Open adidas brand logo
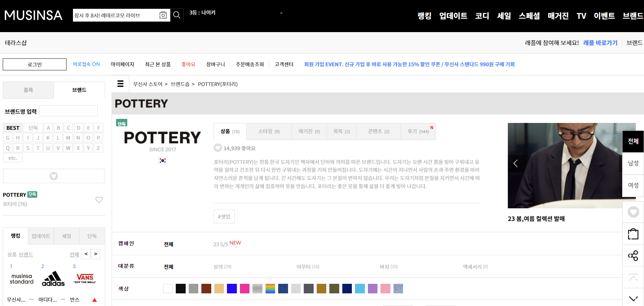Image resolution: width=644 pixels, height=306 pixels. pyautogui.click(x=53, y=279)
